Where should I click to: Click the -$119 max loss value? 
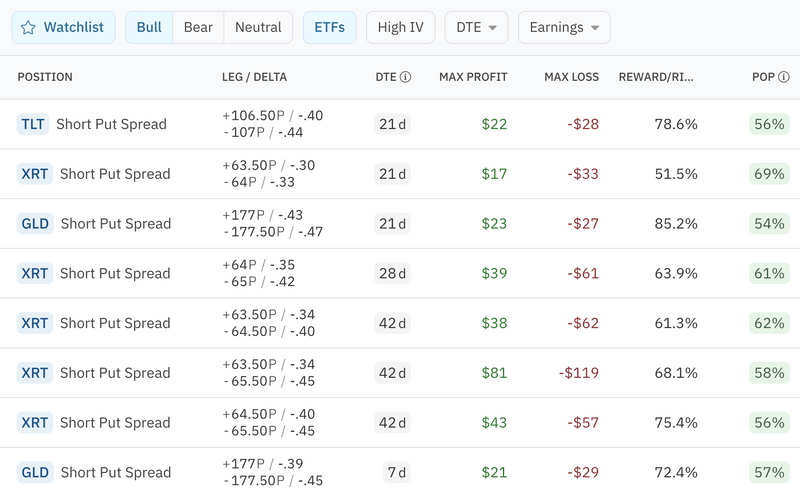pyautogui.click(x=579, y=373)
